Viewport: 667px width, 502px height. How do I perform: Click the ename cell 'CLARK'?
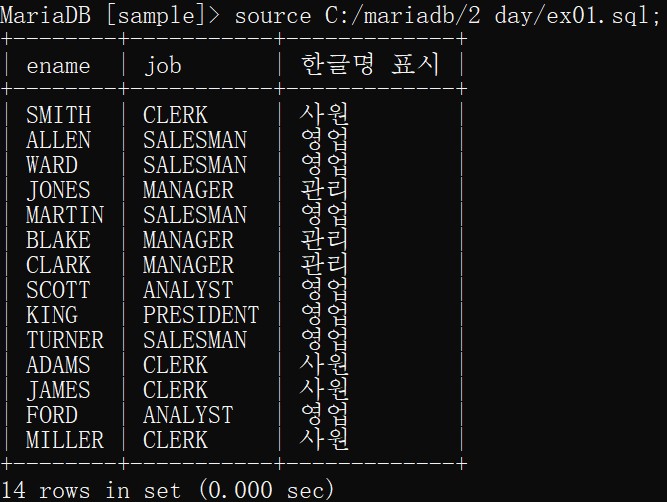(x=58, y=265)
